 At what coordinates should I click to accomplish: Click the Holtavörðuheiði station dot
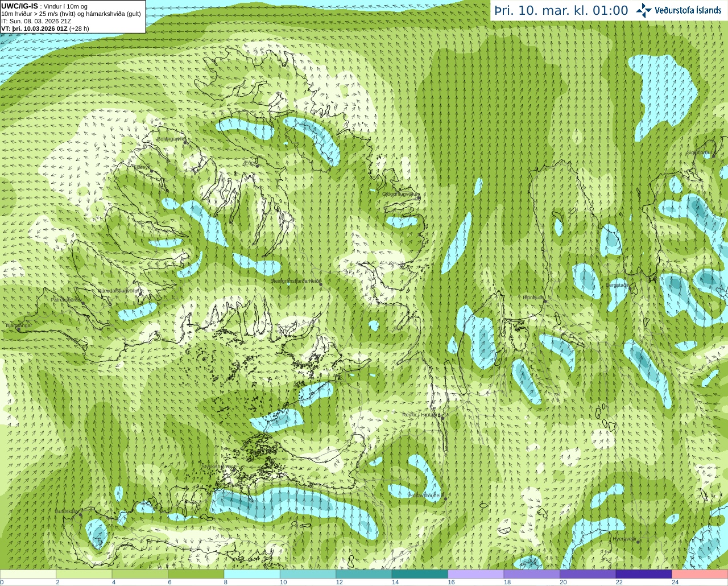coord(445,499)
